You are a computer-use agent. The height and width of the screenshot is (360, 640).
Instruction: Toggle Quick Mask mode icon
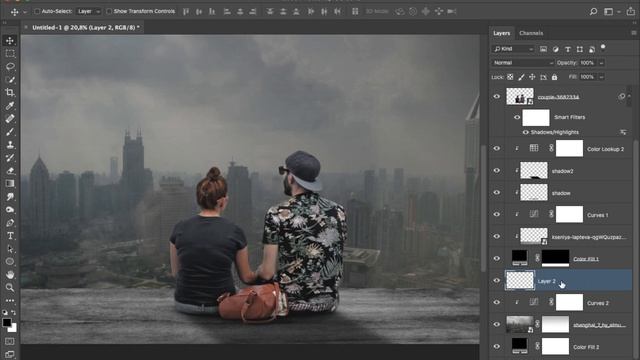(10, 341)
